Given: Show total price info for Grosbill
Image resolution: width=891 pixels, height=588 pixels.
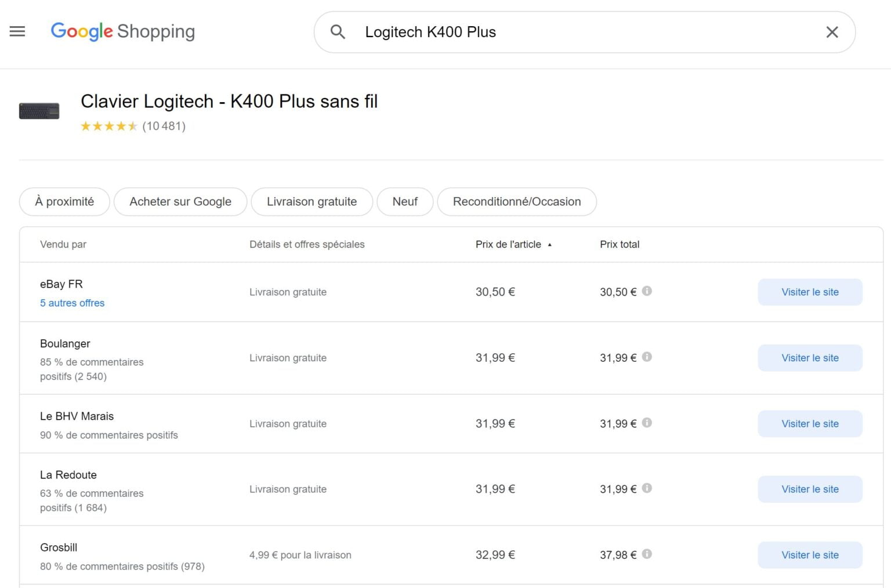Looking at the screenshot, I should click(x=647, y=554).
